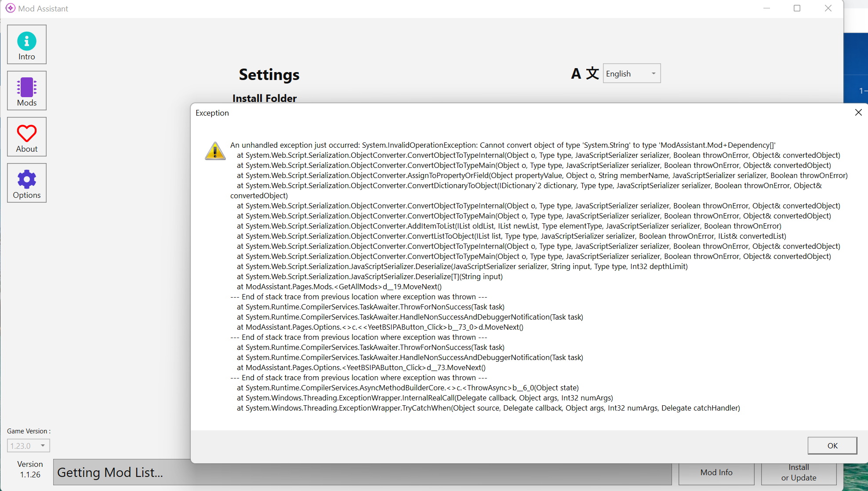Click the ExceptionWrapper.TryCatchWhen line

tap(488, 408)
